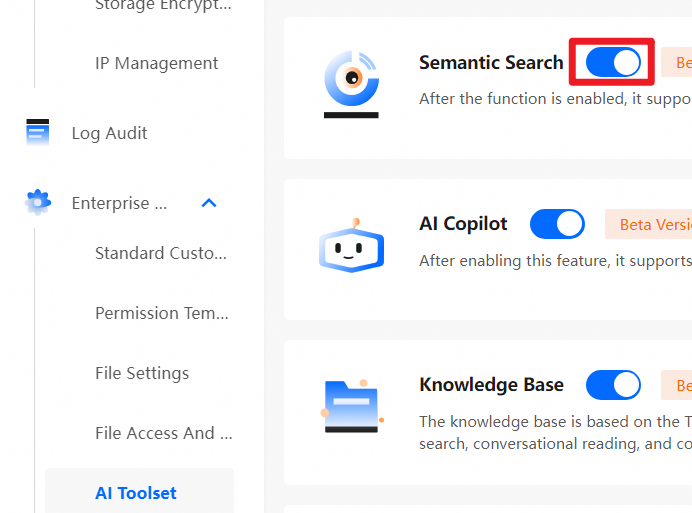The image size is (692, 513).
Task: Click the AI Copilot Beta Version badge
Action: click(650, 224)
